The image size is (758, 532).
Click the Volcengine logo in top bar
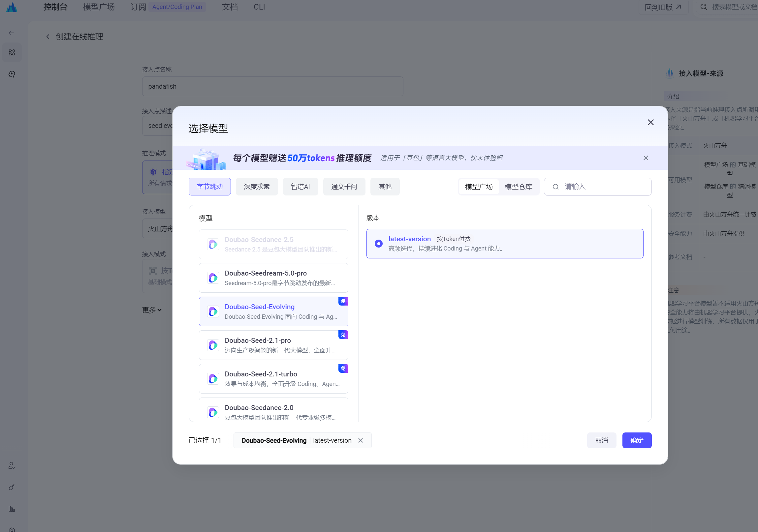point(12,7)
